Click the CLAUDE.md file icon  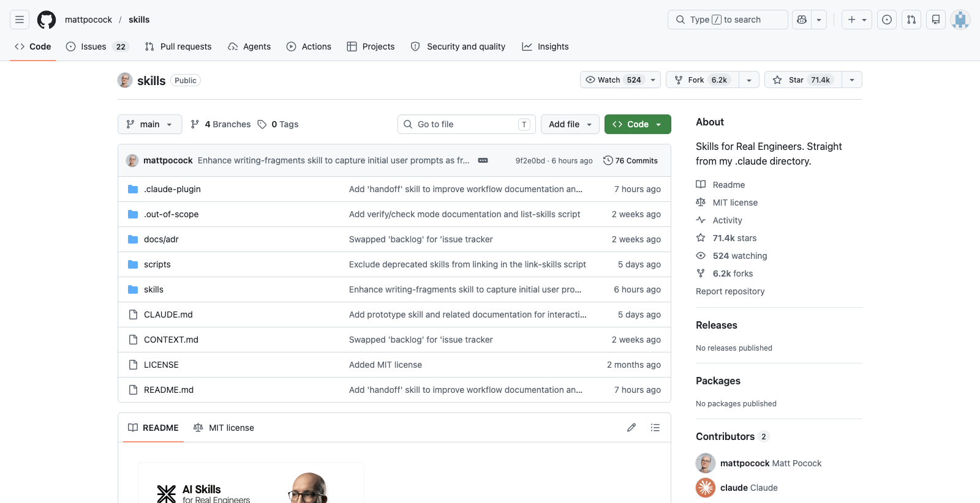click(133, 315)
